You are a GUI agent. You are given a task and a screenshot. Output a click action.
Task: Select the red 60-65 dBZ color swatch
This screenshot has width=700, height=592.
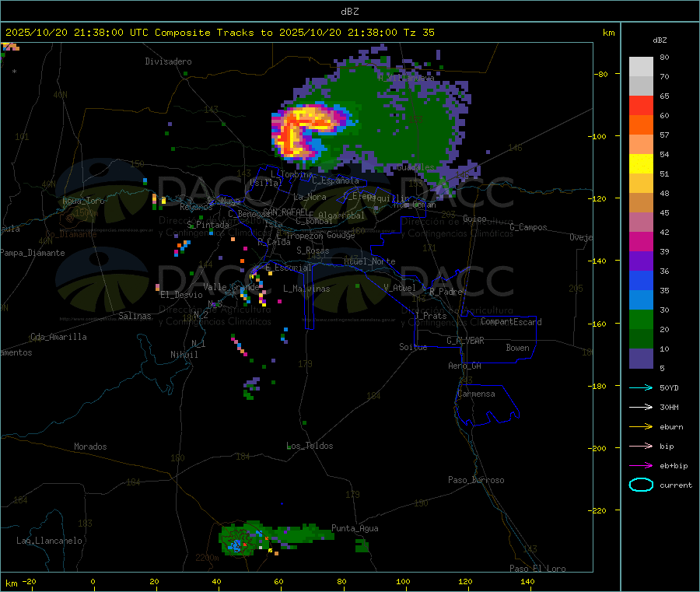coord(641,105)
